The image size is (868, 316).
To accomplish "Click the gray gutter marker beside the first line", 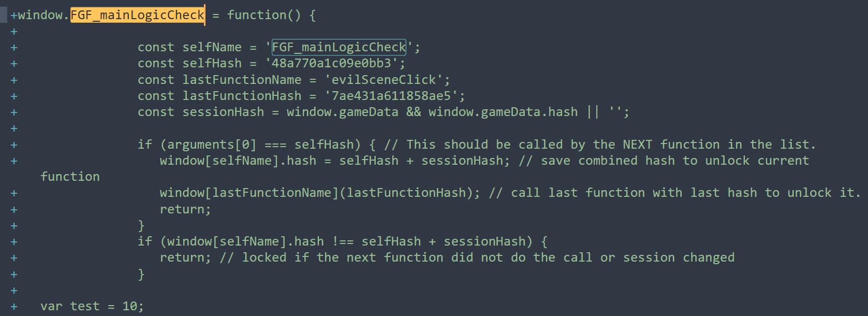I will 4,15.
